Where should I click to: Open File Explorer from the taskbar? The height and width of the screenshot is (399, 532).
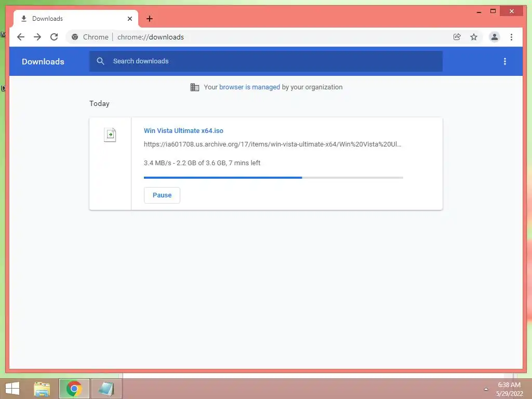point(42,389)
